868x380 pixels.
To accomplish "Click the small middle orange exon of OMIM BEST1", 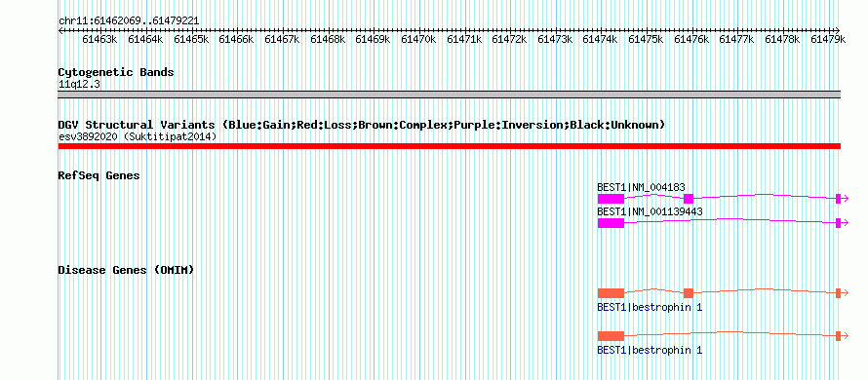I will (x=689, y=293).
